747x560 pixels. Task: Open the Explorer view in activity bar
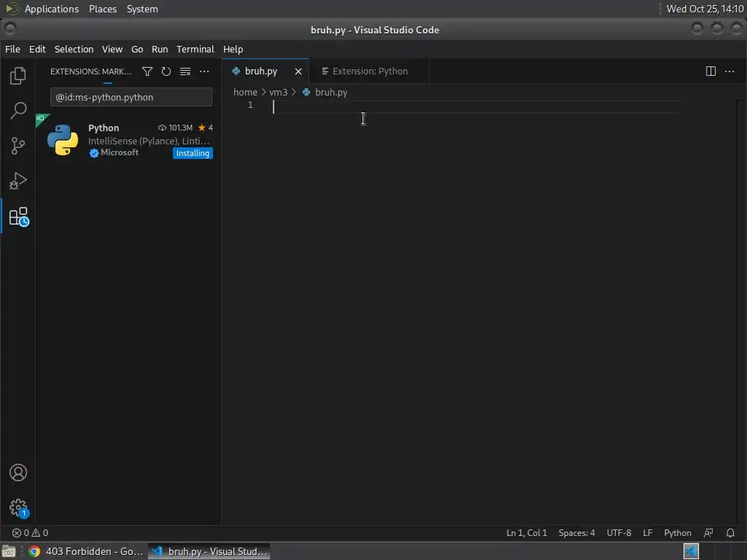pyautogui.click(x=18, y=76)
